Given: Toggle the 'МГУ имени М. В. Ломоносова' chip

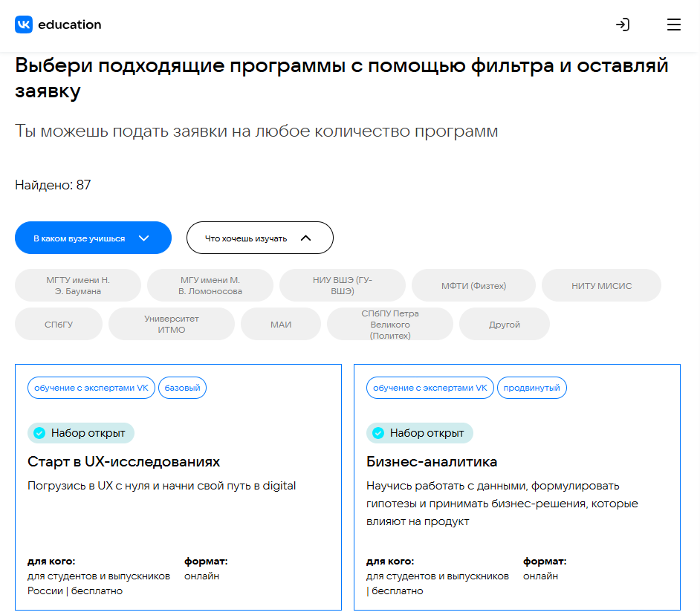Looking at the screenshot, I should [x=210, y=285].
